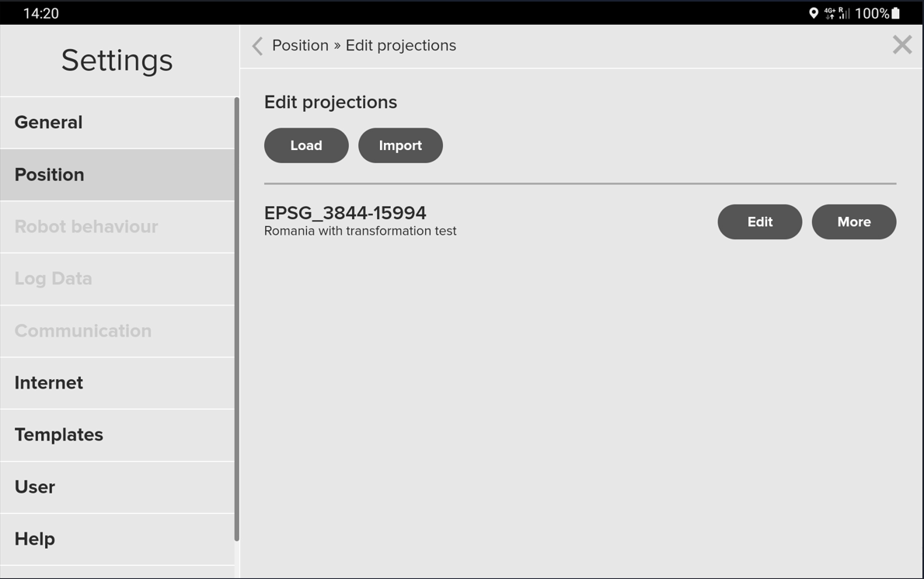
Task: Show the User settings section
Action: pyautogui.click(x=117, y=487)
